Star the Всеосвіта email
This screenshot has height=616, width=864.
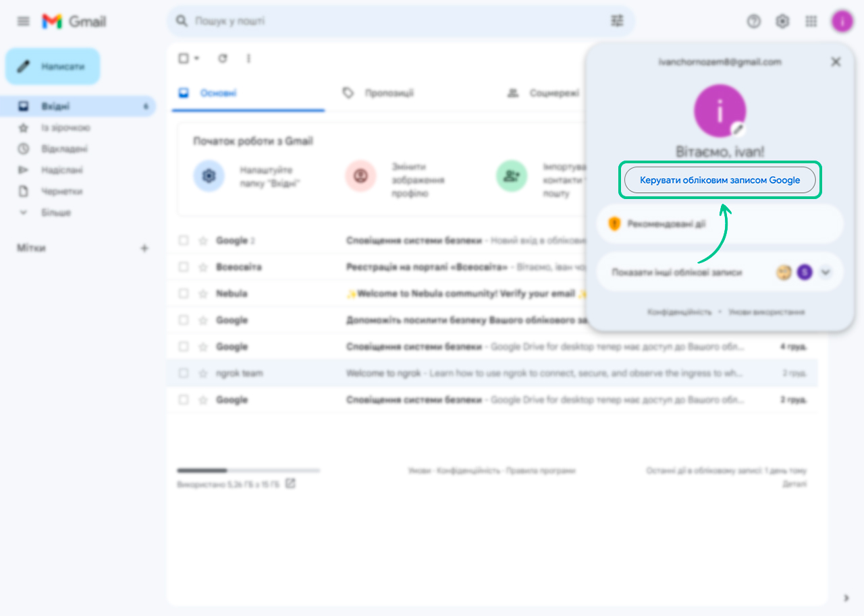pos(202,267)
